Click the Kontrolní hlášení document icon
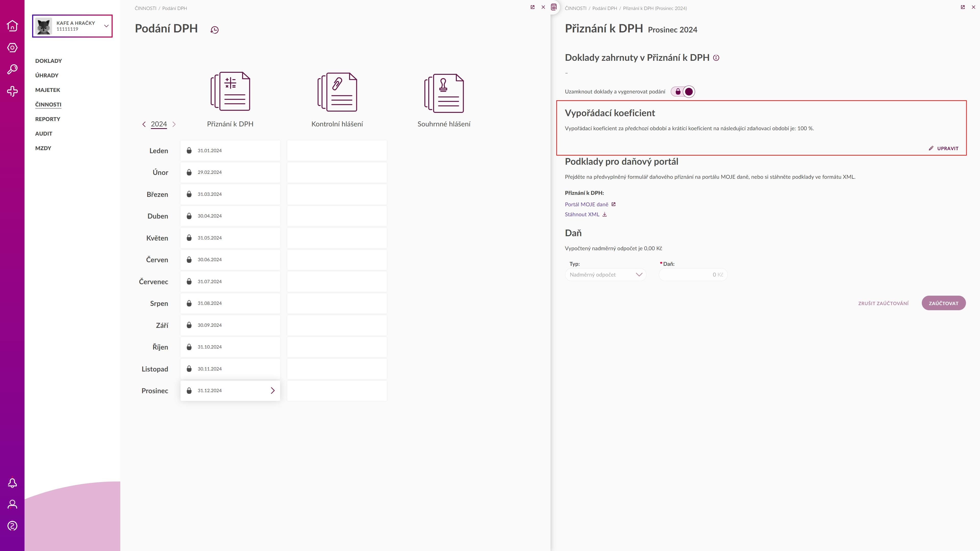Screen dimensions: 980x551 [337, 92]
